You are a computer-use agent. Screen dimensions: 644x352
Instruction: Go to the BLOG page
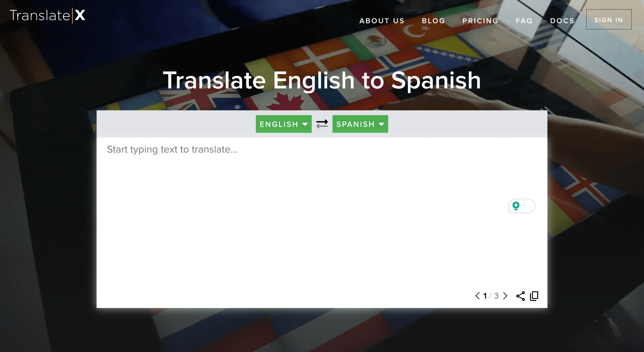(x=433, y=21)
